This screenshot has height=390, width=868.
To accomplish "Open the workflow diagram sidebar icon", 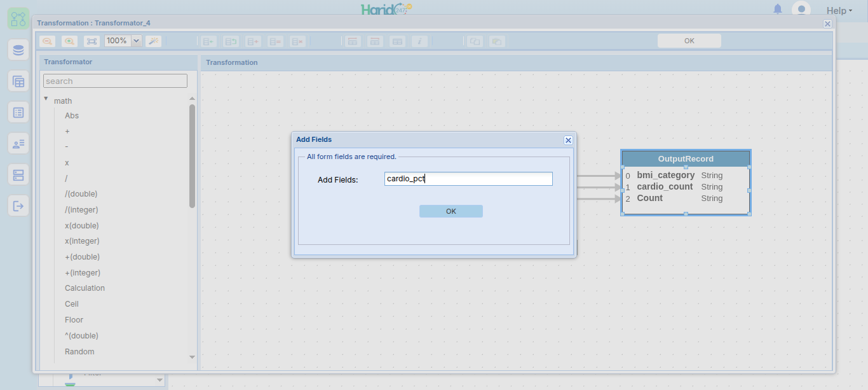I will click(x=18, y=18).
